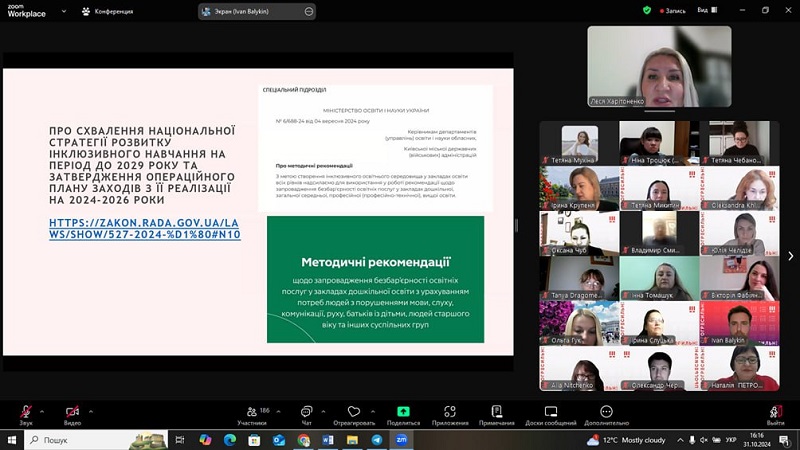Select Тетяна Мухіна video tile
This screenshot has height=450, width=800.
click(579, 143)
